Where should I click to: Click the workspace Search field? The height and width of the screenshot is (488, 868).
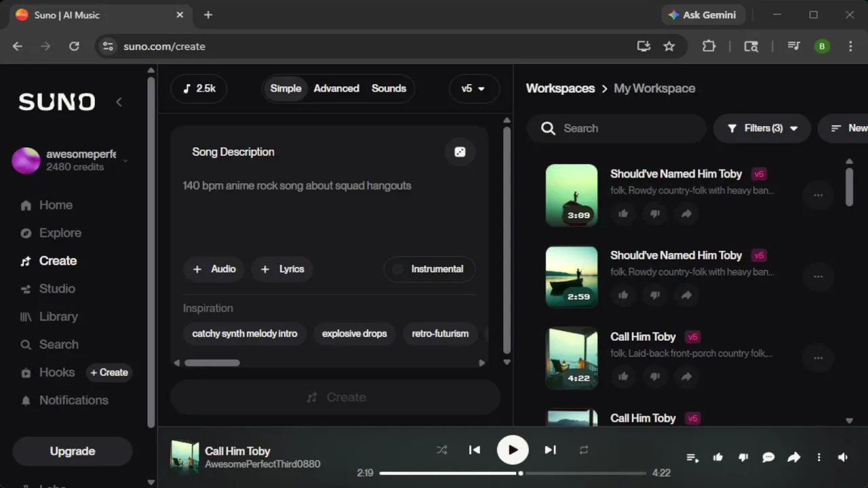point(616,128)
